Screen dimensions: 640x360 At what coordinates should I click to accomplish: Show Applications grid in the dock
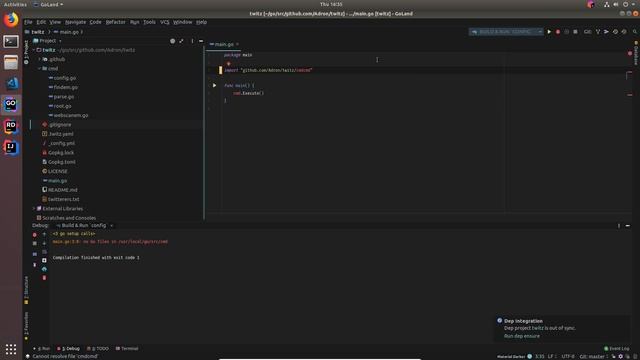[11, 349]
